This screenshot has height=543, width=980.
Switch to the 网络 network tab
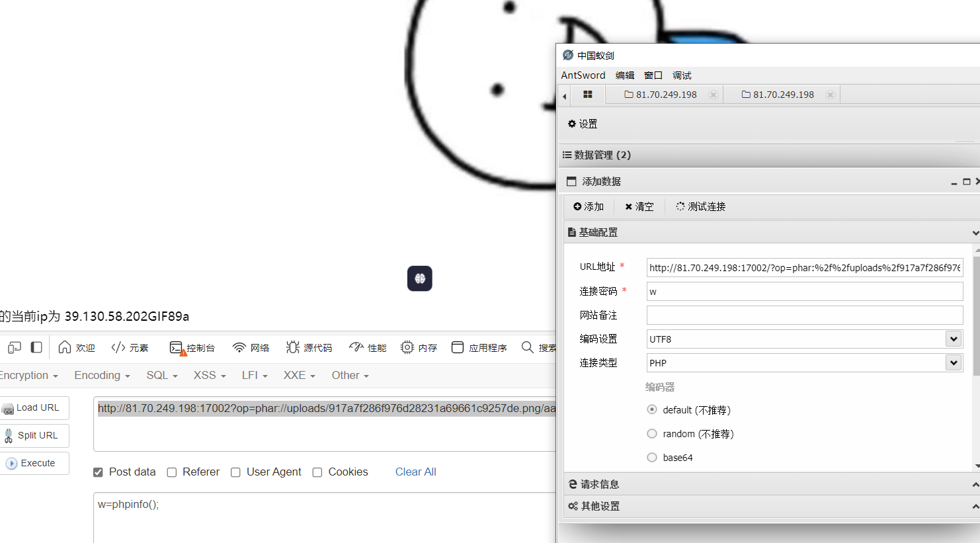click(x=251, y=347)
